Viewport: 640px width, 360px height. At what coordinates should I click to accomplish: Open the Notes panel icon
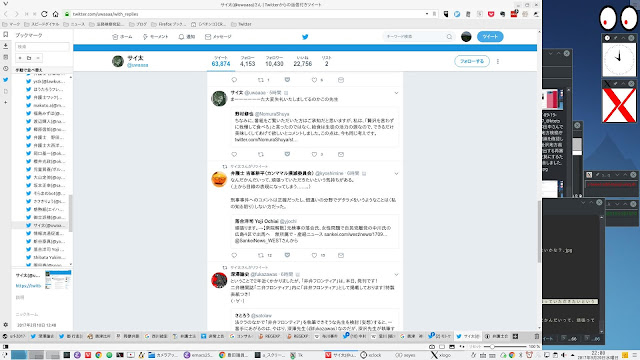tap(5, 57)
